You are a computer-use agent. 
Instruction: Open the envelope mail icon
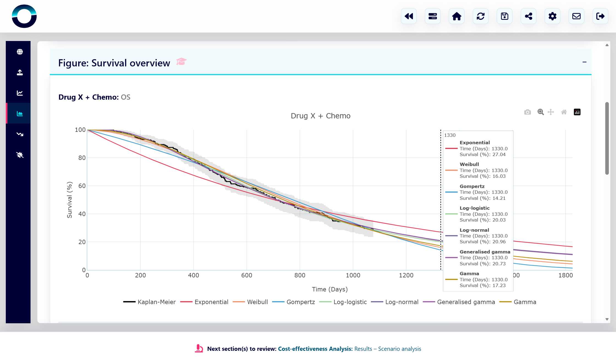(576, 16)
